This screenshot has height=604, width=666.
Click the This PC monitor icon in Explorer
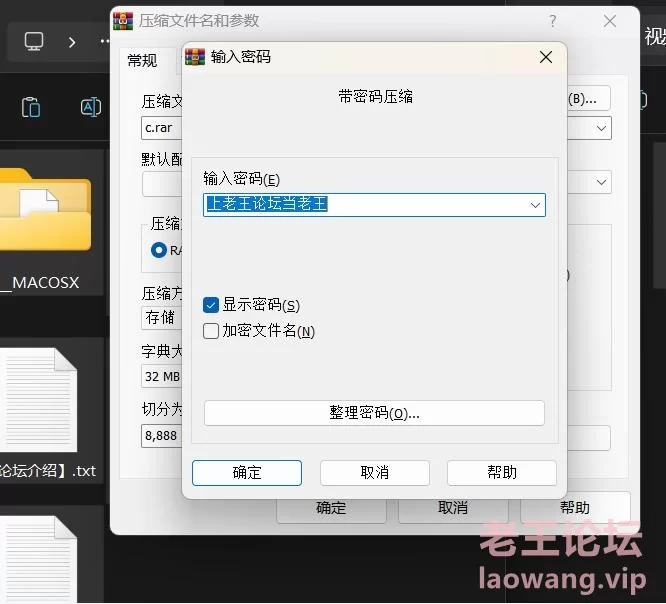click(x=34, y=42)
